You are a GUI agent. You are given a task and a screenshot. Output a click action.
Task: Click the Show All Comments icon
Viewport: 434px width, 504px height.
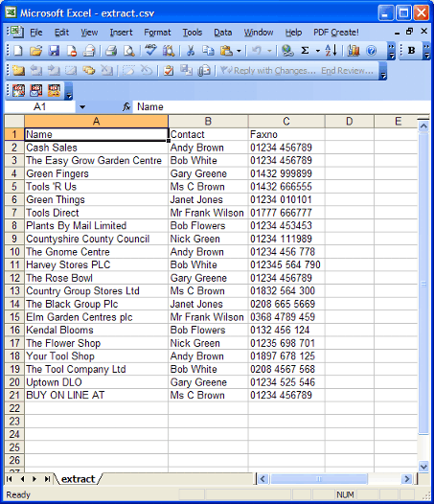[89, 70]
